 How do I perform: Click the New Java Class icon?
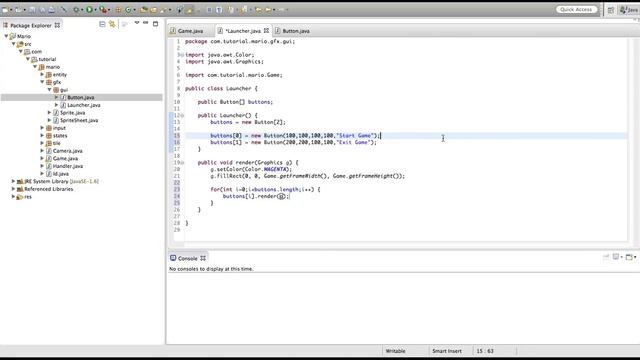[x=128, y=10]
